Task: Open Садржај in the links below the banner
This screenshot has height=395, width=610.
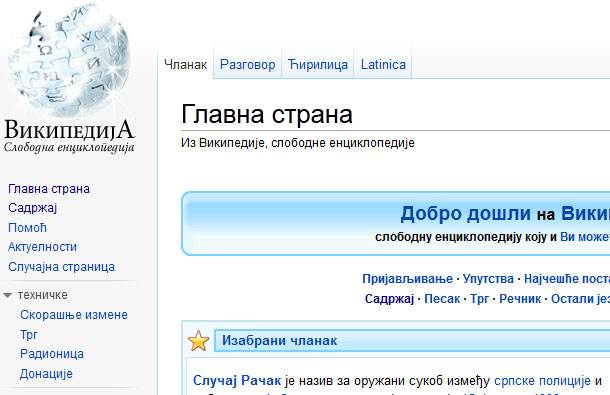Action: [x=389, y=299]
